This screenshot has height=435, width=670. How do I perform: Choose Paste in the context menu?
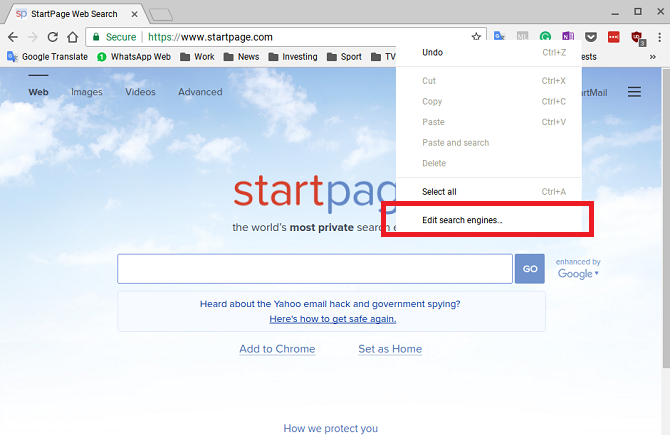click(489, 122)
